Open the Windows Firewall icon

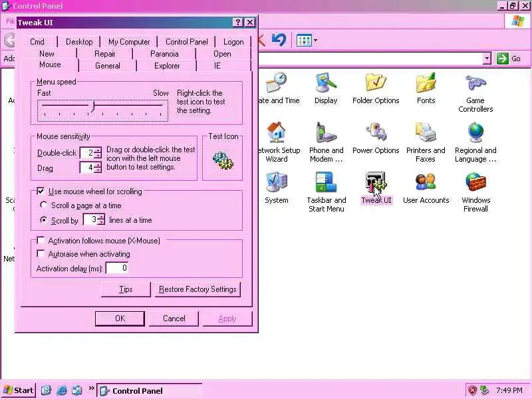(475, 182)
